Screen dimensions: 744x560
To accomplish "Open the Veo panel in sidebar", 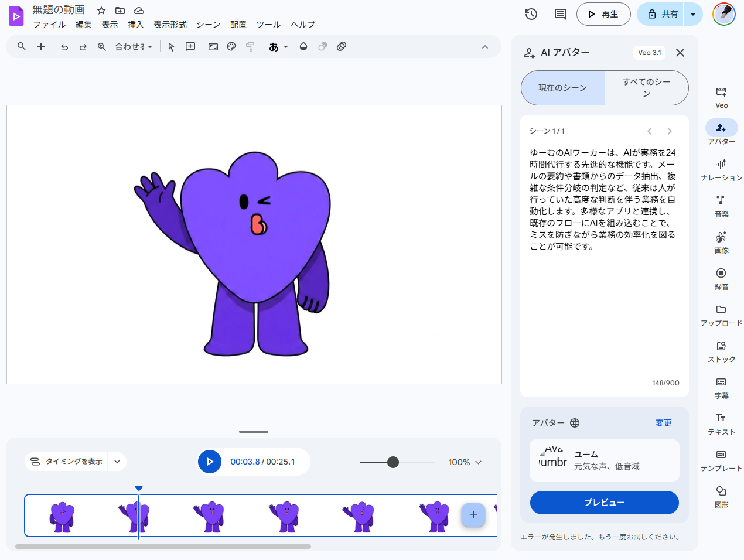I will (x=721, y=97).
